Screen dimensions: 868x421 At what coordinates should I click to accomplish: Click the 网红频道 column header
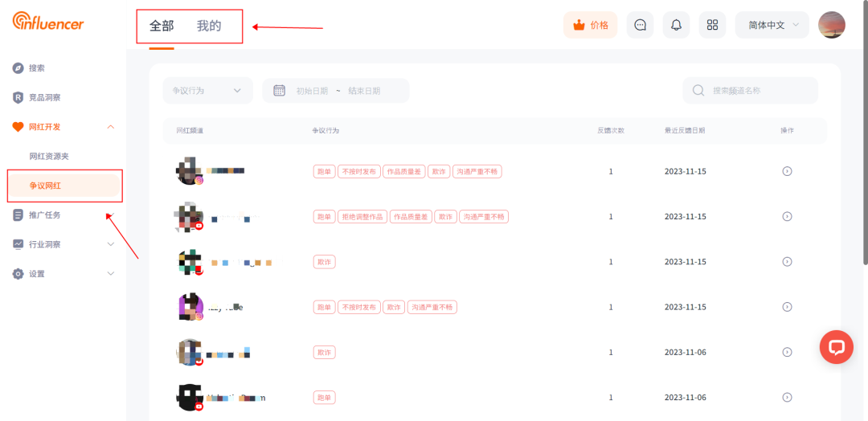[x=190, y=131]
